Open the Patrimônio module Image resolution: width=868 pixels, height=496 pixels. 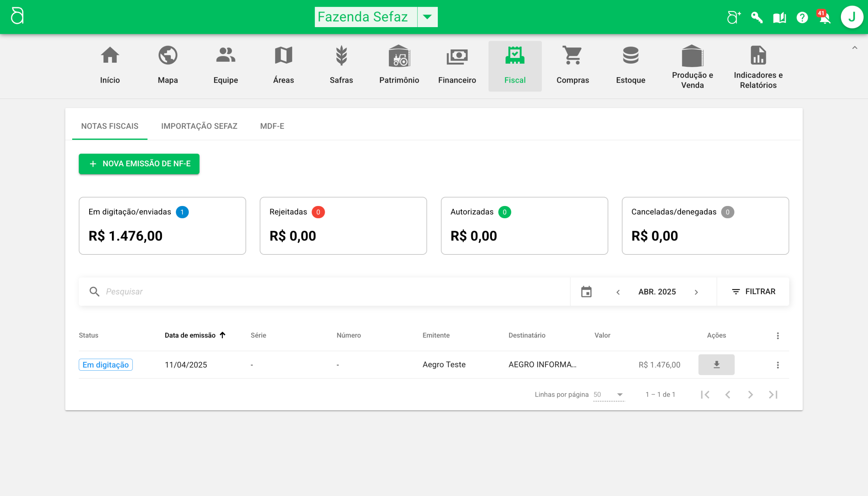click(399, 65)
